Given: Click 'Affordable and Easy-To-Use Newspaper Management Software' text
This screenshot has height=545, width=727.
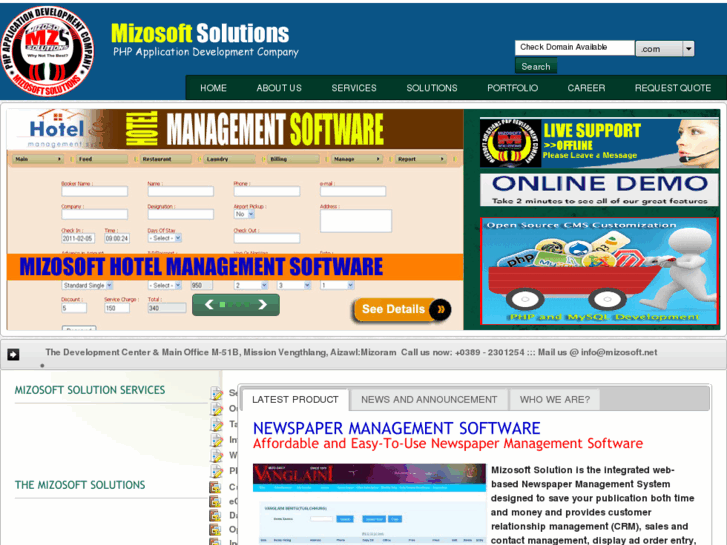Looking at the screenshot, I should (x=448, y=443).
